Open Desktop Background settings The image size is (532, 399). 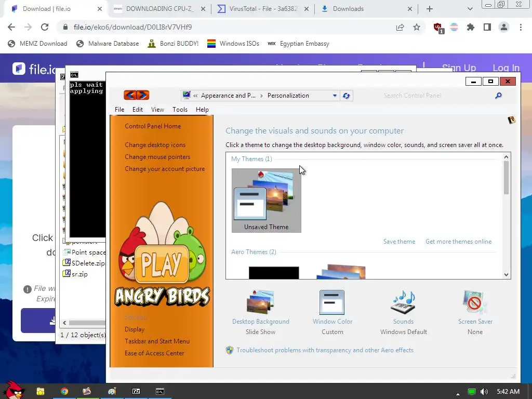click(x=261, y=312)
